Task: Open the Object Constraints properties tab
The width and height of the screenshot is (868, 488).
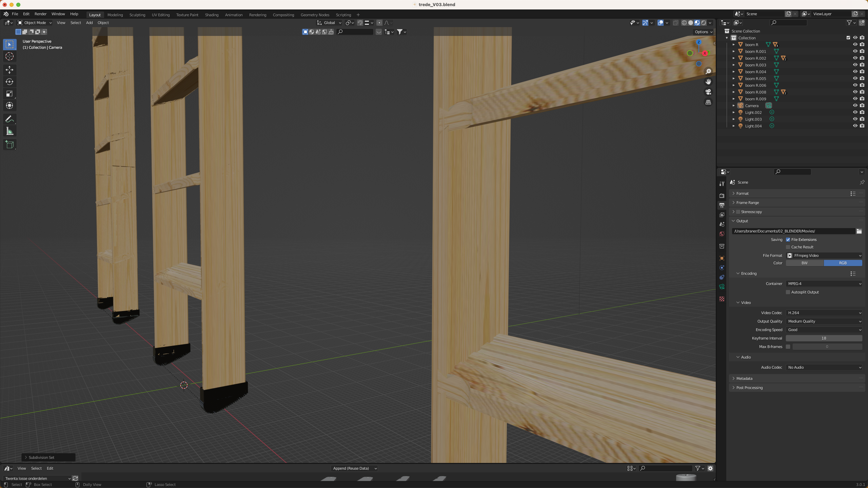Action: tap(722, 277)
